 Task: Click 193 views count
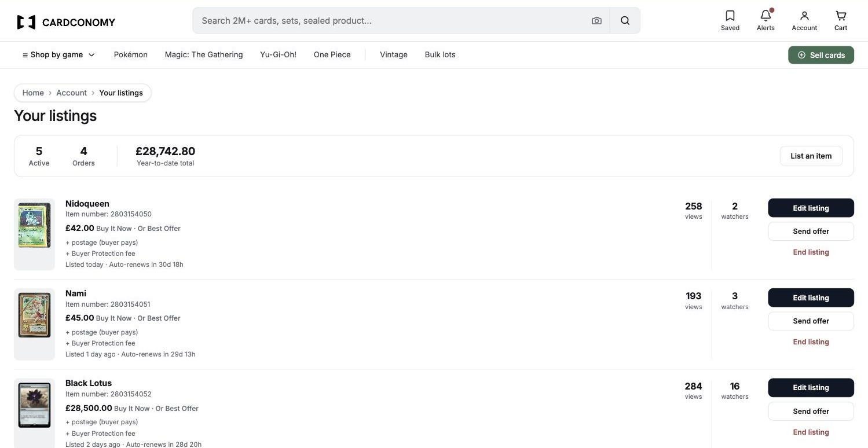(x=693, y=300)
